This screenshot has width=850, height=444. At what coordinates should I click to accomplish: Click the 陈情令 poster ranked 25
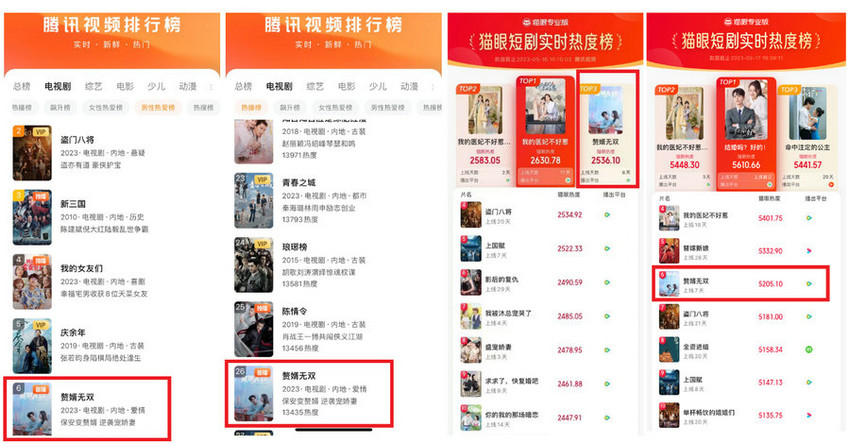pos(254,330)
